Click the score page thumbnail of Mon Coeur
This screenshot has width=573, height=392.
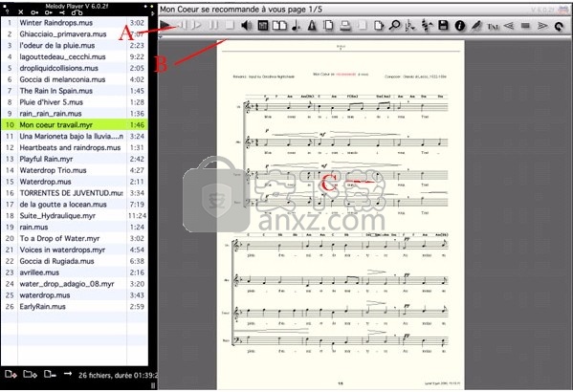(341, 215)
